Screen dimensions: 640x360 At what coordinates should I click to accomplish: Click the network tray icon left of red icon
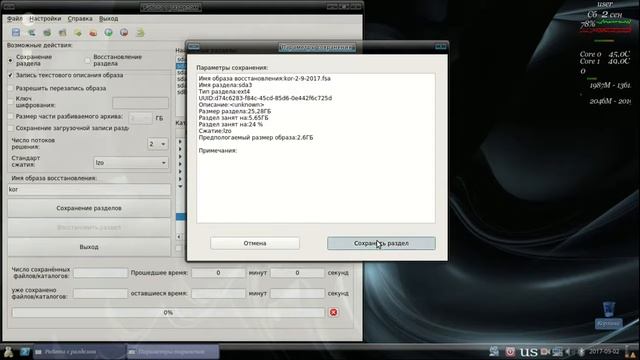494,351
